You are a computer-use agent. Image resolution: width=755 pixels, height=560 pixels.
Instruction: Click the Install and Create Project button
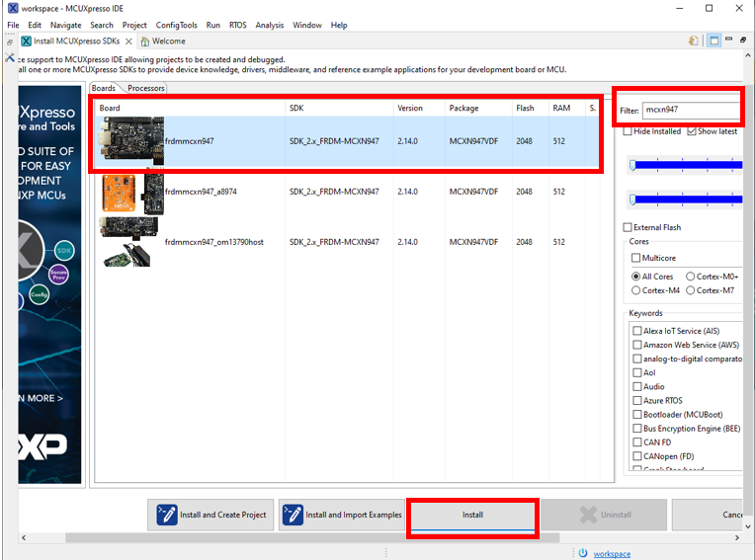210,515
